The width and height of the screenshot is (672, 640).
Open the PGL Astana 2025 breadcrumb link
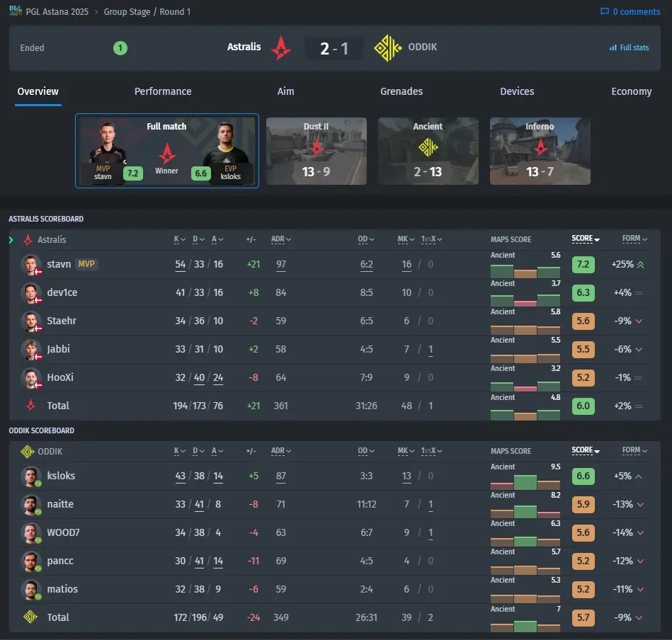click(x=57, y=11)
